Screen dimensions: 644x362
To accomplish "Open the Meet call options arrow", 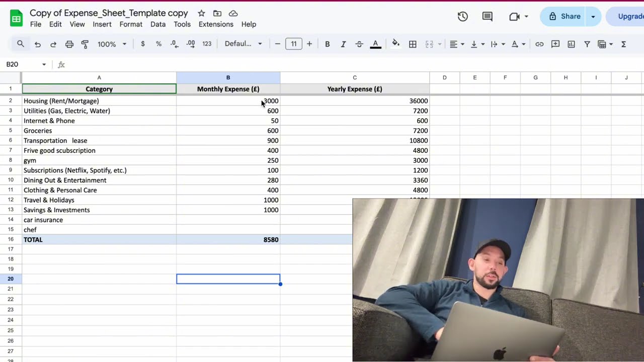I will (x=526, y=17).
